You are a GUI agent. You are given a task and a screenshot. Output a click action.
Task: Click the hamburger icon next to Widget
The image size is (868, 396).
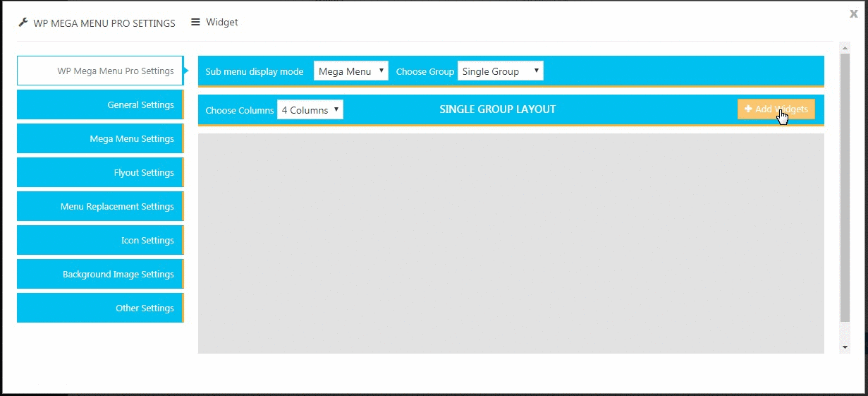tap(196, 22)
